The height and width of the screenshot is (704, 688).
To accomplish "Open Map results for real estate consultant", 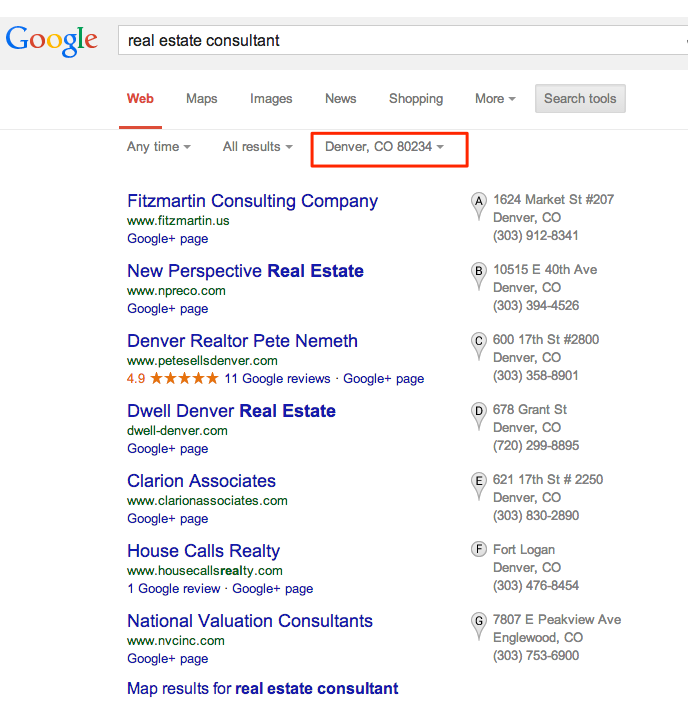I will (x=263, y=688).
